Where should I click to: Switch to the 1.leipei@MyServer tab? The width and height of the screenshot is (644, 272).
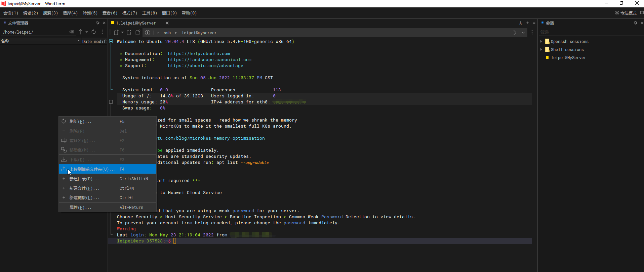(x=136, y=23)
